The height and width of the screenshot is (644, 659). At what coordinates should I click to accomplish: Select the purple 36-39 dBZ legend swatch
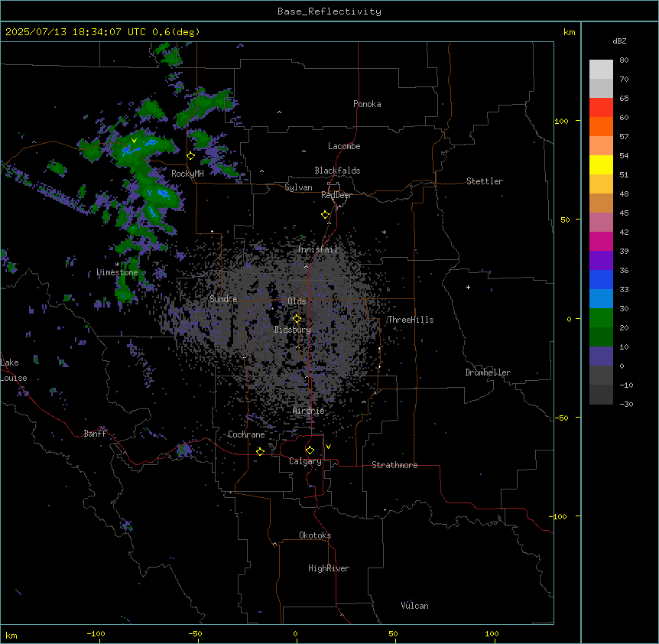[x=601, y=261]
